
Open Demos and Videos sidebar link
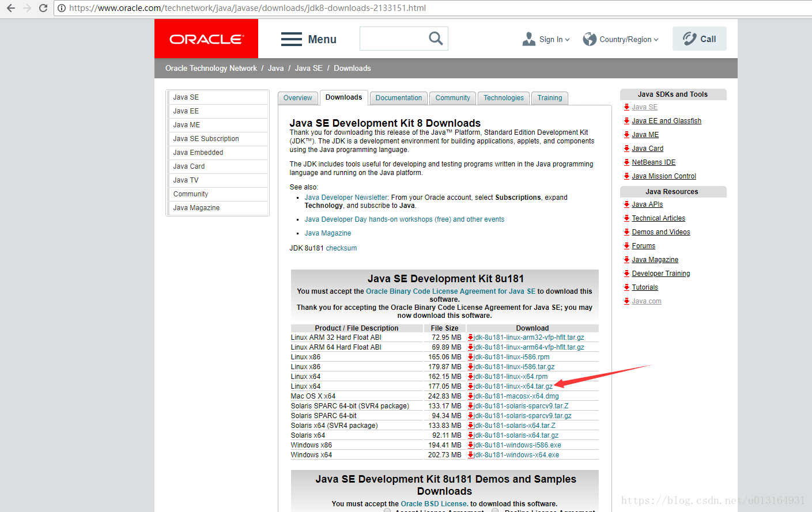(x=661, y=232)
